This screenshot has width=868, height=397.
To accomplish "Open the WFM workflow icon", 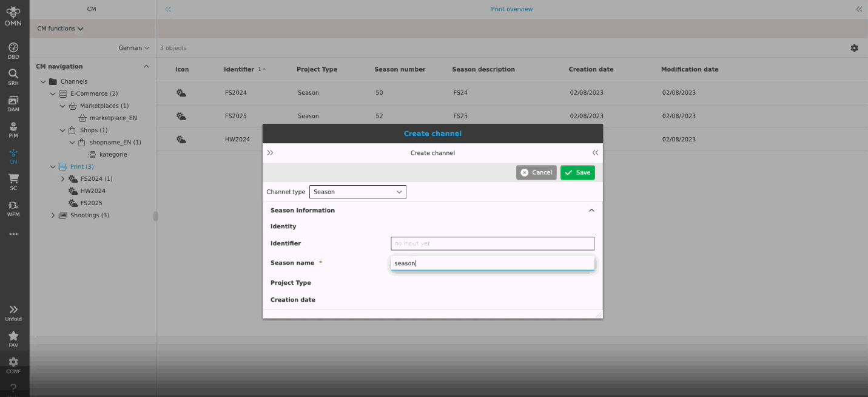I will (x=13, y=208).
